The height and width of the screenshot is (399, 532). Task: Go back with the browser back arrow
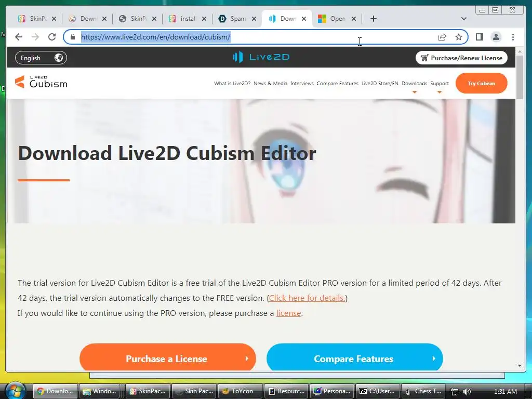tap(19, 37)
